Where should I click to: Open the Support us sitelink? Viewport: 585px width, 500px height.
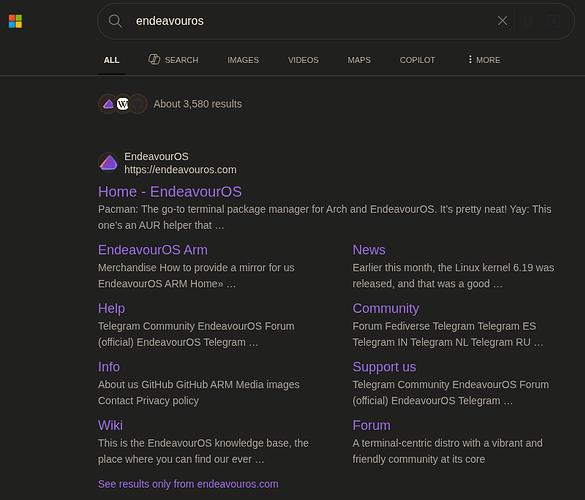tap(384, 367)
